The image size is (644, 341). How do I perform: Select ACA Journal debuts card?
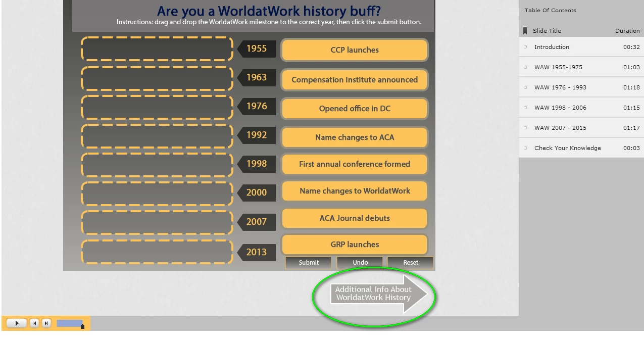click(355, 218)
